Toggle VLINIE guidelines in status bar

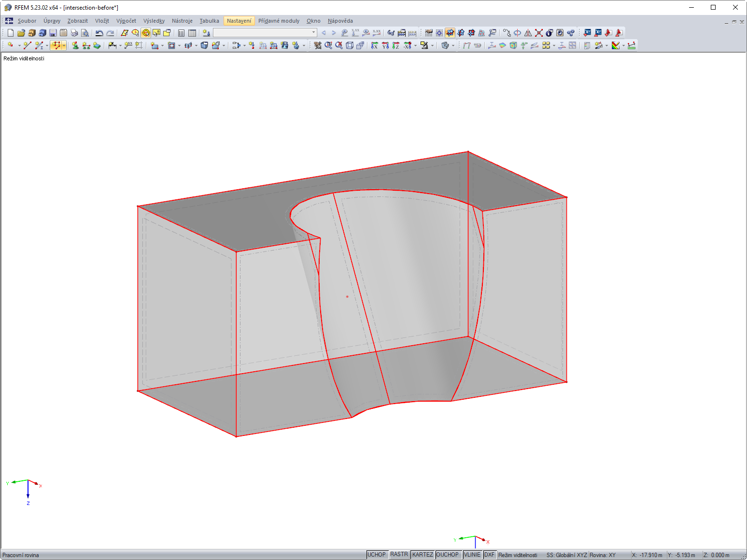coord(472,555)
